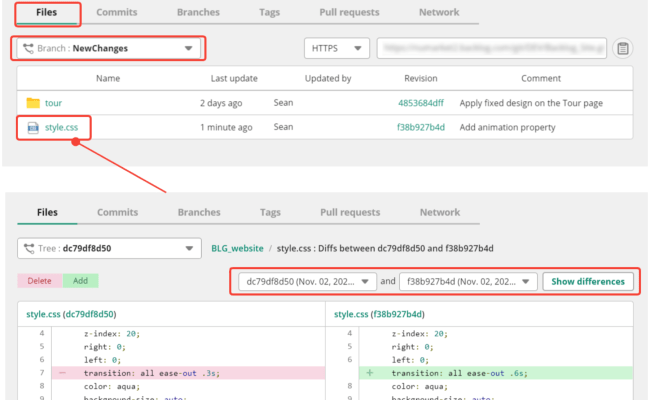
Task: Open revision 4853684dff link
Action: [x=421, y=103]
